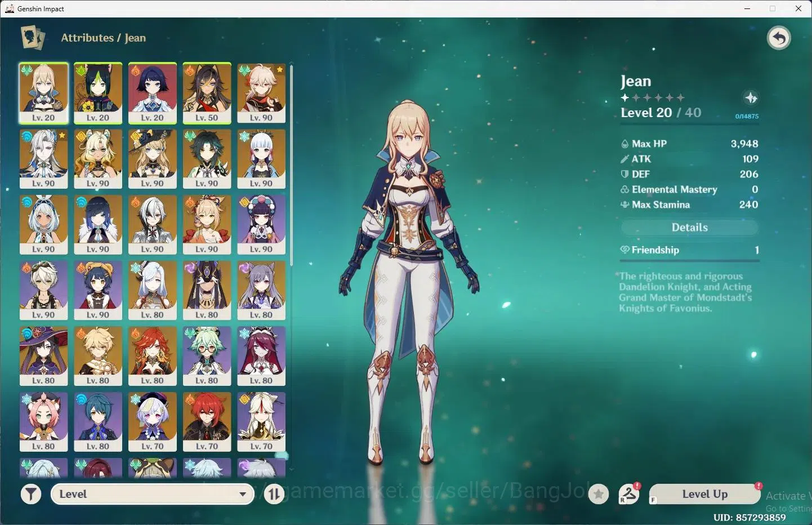The width and height of the screenshot is (812, 525).
Task: Click the return back arrow button
Action: pos(779,38)
